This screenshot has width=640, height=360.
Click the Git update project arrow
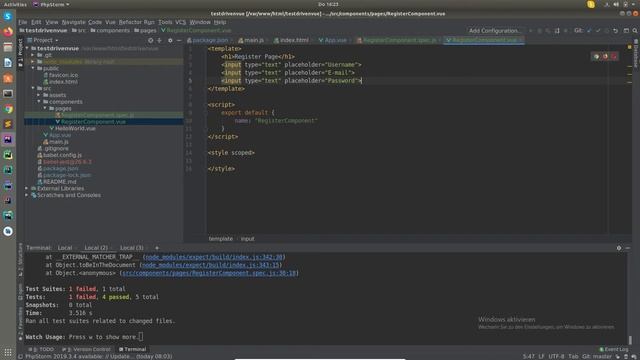click(589, 31)
